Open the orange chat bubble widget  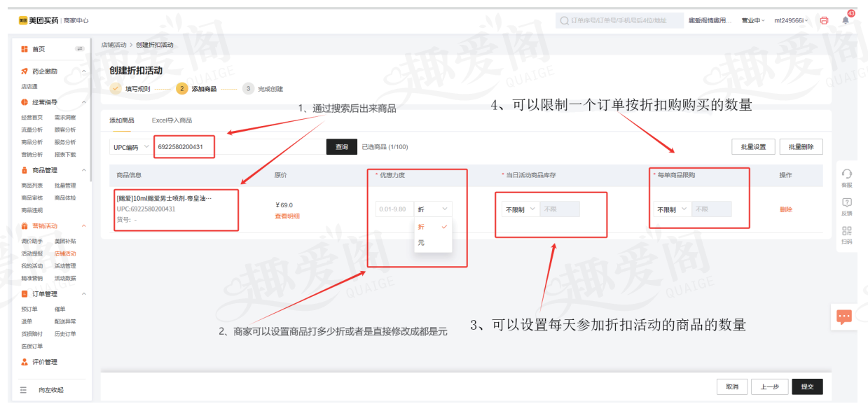[844, 316]
